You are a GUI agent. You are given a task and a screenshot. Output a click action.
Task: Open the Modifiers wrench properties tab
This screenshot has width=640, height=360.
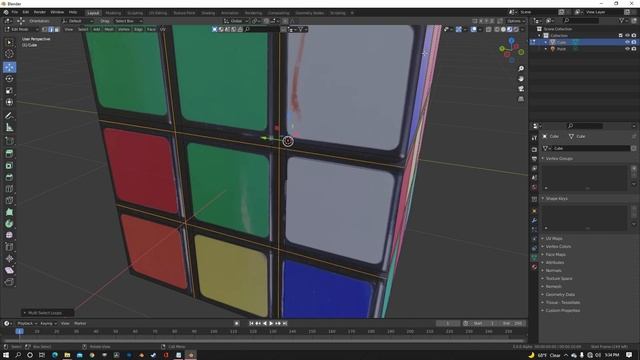[x=534, y=220]
